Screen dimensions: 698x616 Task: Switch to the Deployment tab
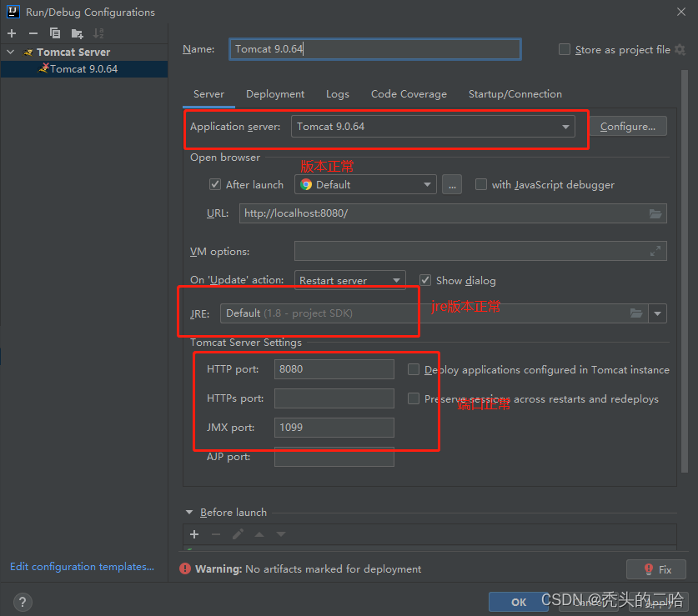click(x=275, y=94)
